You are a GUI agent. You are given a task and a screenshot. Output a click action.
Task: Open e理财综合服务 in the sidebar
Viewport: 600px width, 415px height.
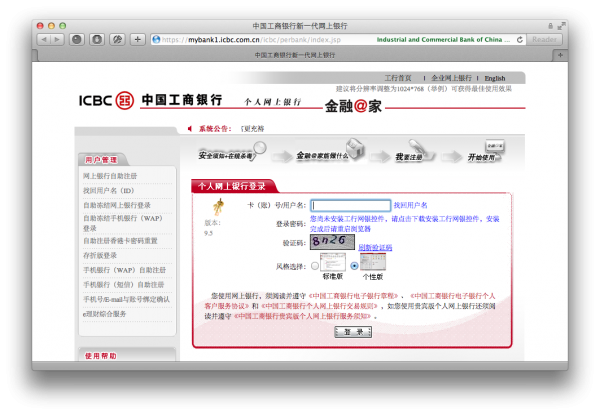click(104, 314)
